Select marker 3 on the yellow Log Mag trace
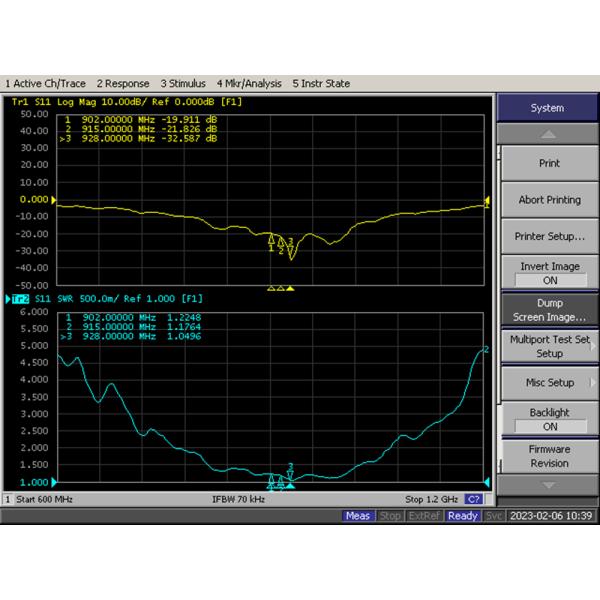The height and width of the screenshot is (600, 600). [x=291, y=247]
